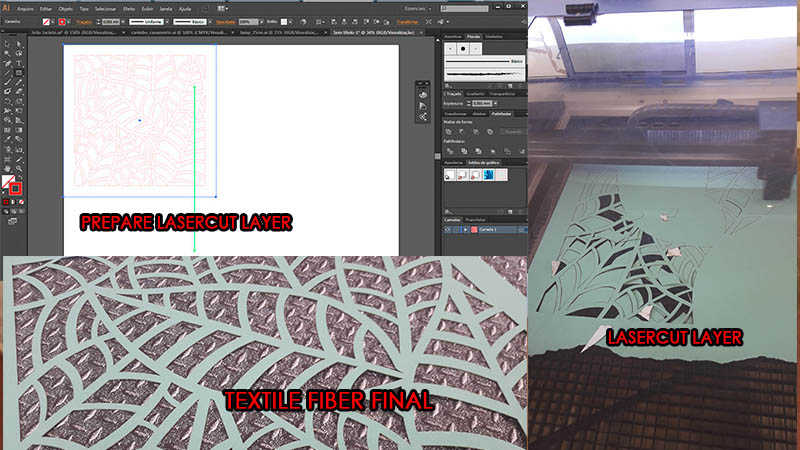Set Gradient mode below fill stroke
The image size is (800, 450).
[x=14, y=202]
